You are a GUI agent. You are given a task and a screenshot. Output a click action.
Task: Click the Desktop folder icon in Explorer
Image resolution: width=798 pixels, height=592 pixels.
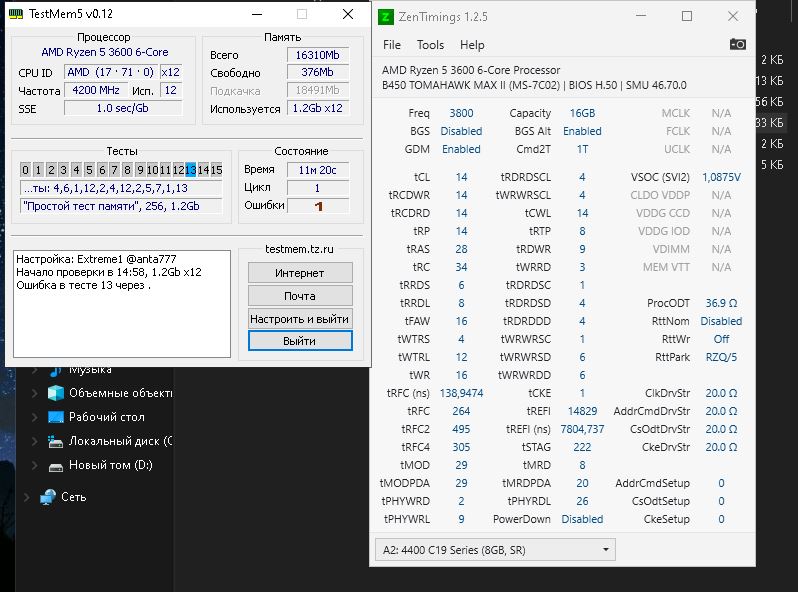coord(55,417)
